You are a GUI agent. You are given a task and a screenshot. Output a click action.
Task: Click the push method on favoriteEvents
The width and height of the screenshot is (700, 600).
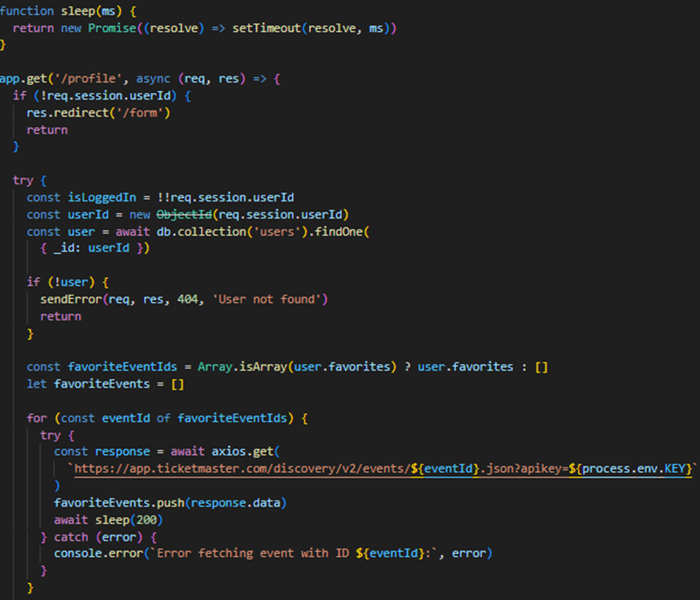coord(170,502)
